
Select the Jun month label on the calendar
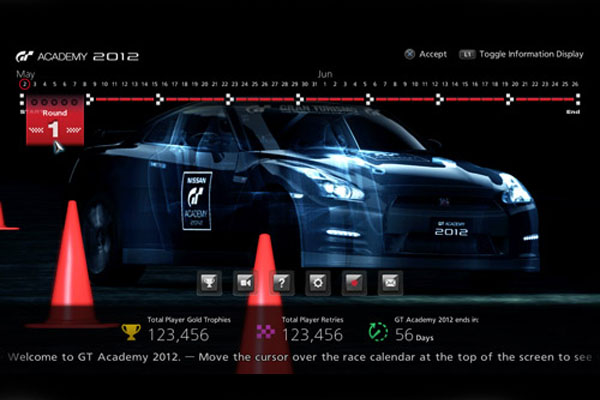point(325,74)
